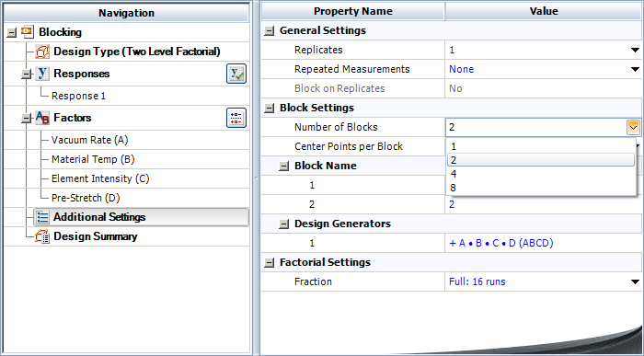Click the Block on Replicates label
The image size is (644, 356).
pos(339,88)
